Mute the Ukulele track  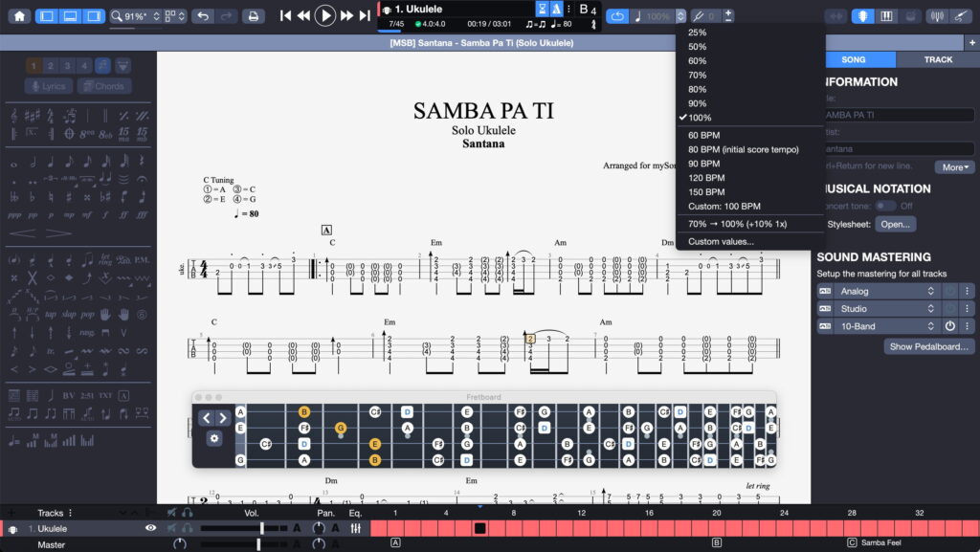point(171,528)
